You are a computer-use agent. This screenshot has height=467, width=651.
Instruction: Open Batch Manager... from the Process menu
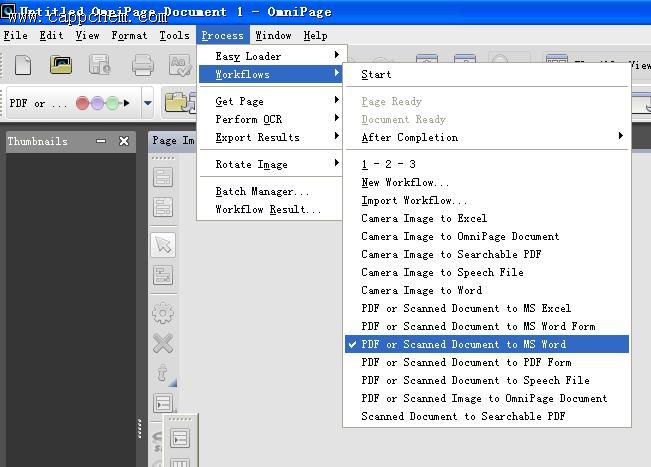point(262,191)
